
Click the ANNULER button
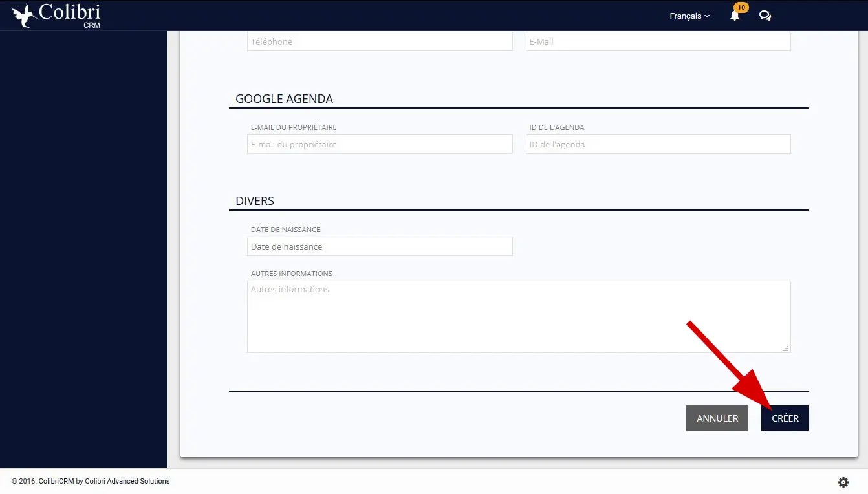[x=717, y=418]
